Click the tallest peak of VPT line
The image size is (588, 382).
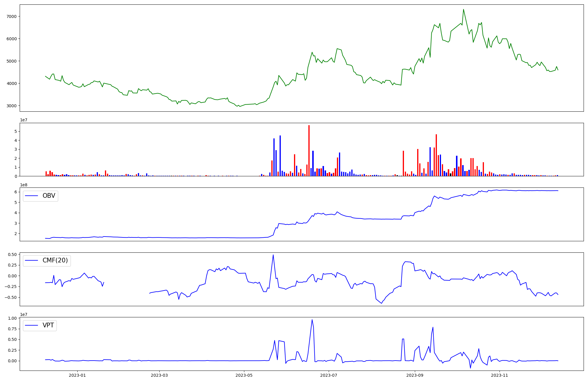pos(312,320)
